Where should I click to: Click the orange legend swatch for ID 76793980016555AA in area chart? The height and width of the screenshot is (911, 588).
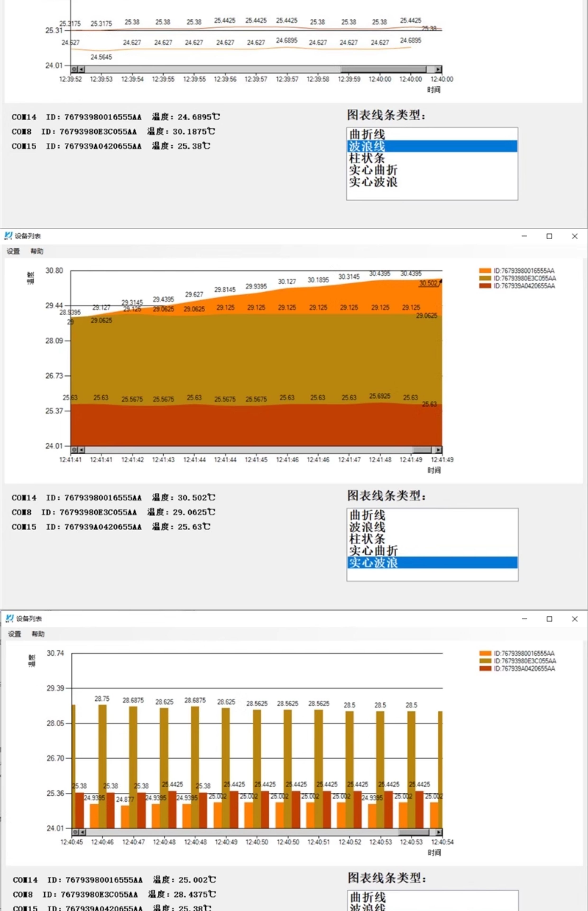(485, 271)
